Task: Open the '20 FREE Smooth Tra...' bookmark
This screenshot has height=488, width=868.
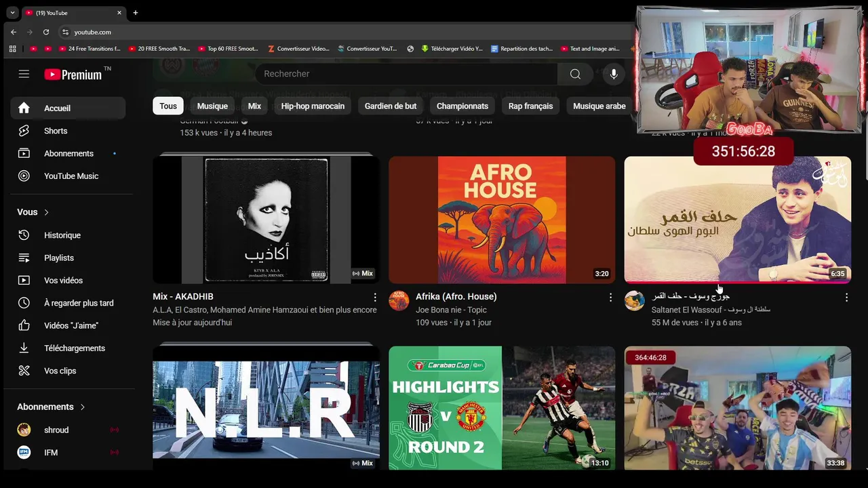Action: pos(159,49)
